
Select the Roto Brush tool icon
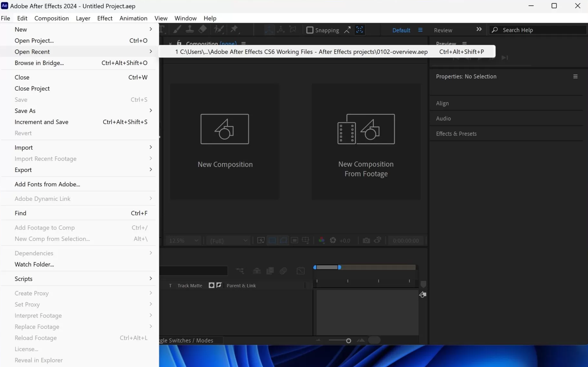click(219, 30)
